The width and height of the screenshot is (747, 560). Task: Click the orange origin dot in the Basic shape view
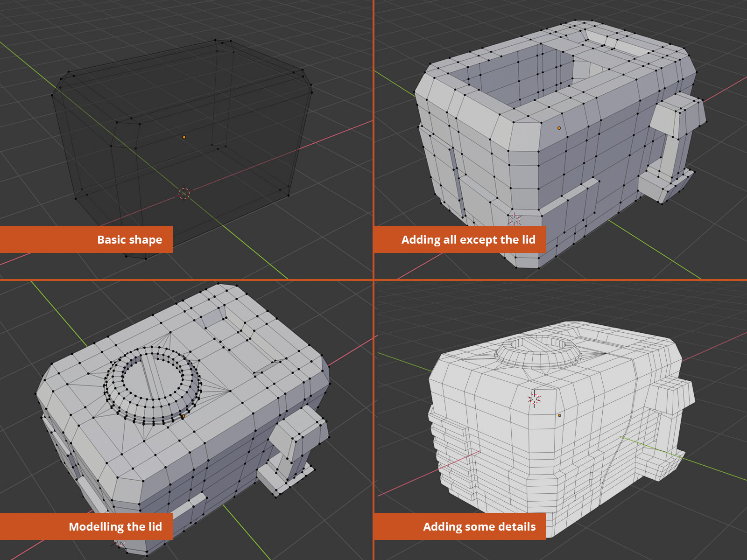pos(184,137)
